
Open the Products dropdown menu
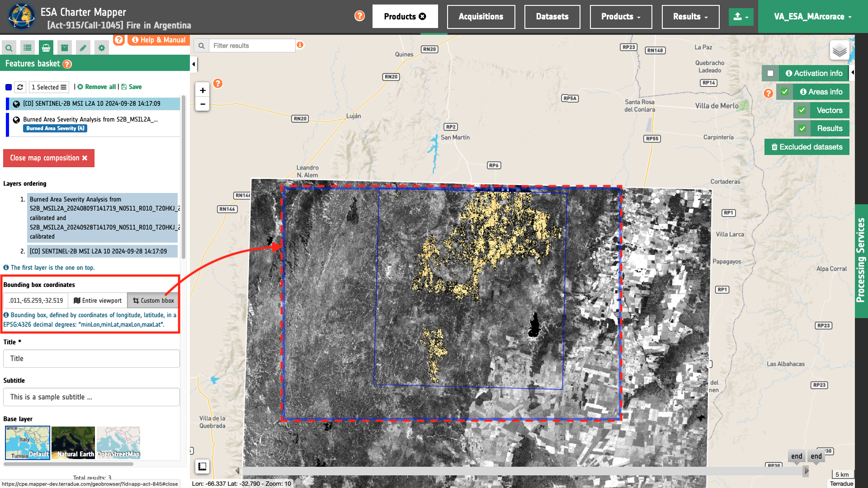coord(621,17)
